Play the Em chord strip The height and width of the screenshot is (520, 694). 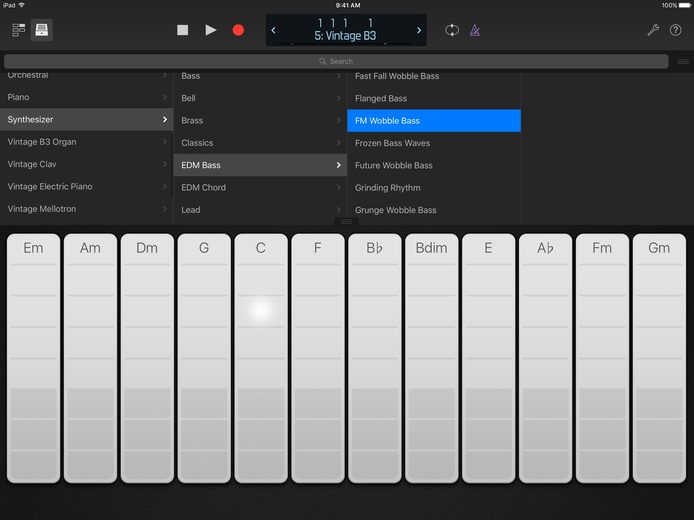point(33,358)
